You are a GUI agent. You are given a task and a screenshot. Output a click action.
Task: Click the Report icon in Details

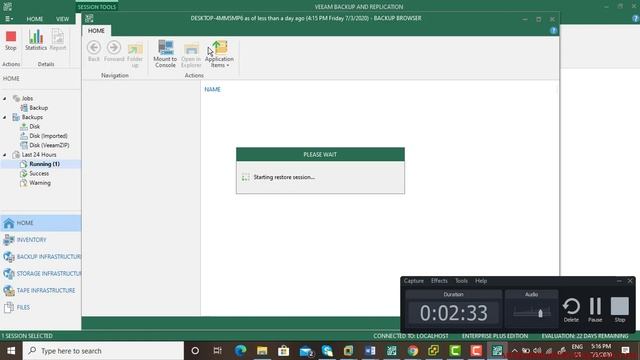[58, 40]
